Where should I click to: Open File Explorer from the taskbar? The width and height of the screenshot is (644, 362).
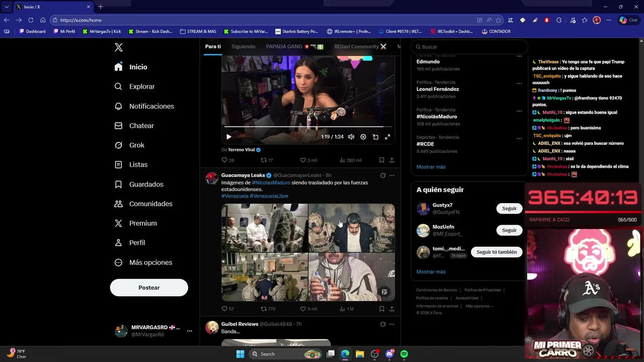point(360,354)
